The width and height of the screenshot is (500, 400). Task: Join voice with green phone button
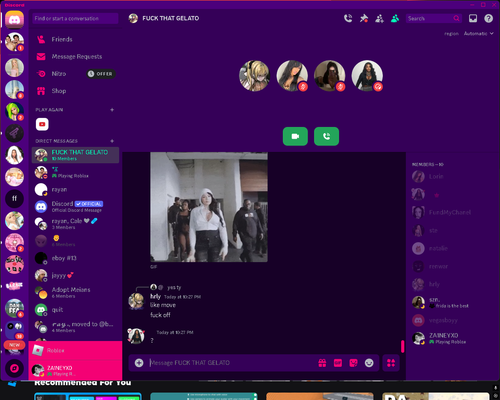(x=326, y=136)
